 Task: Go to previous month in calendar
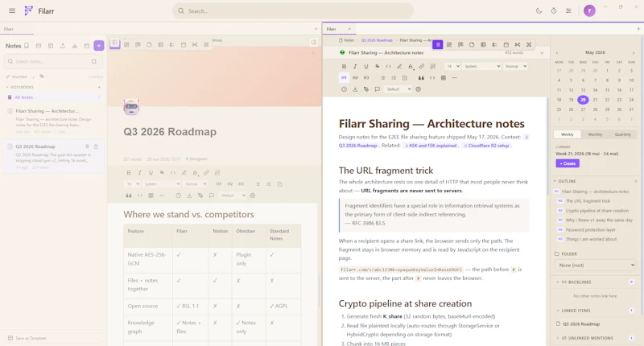pyautogui.click(x=556, y=53)
